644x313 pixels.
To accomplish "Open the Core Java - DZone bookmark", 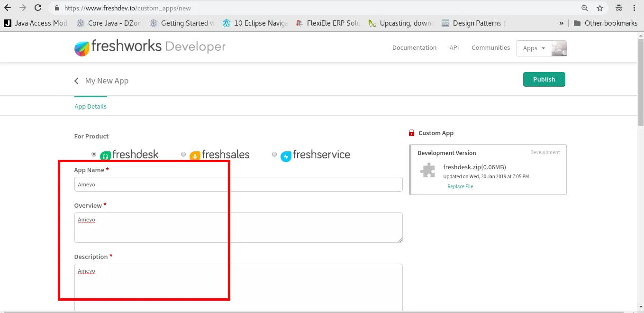I will point(109,23).
